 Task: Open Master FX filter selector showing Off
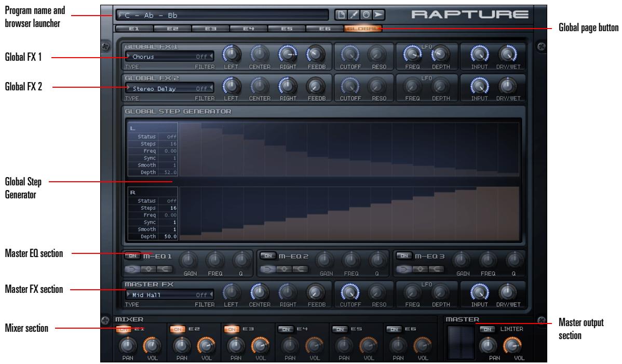pos(204,294)
